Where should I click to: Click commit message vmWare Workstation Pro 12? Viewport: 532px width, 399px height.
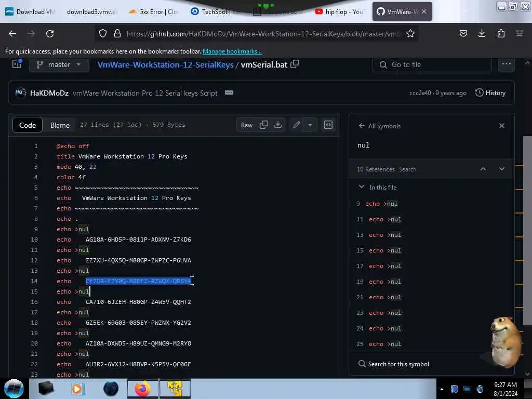(145, 93)
